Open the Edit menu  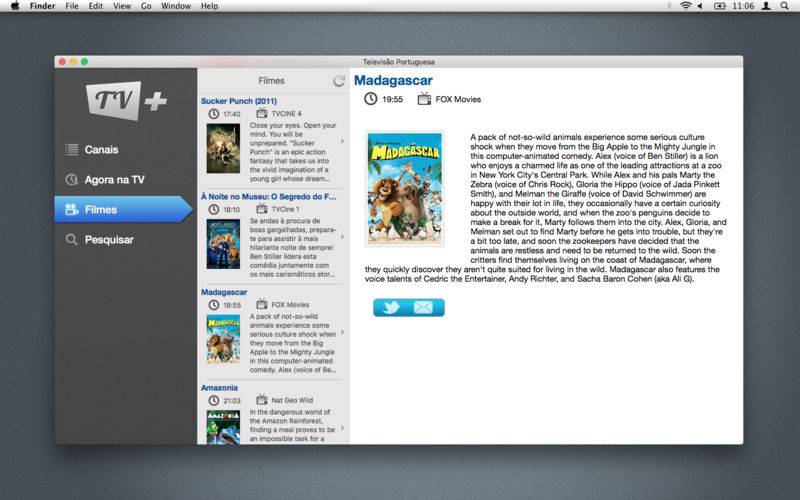click(95, 6)
